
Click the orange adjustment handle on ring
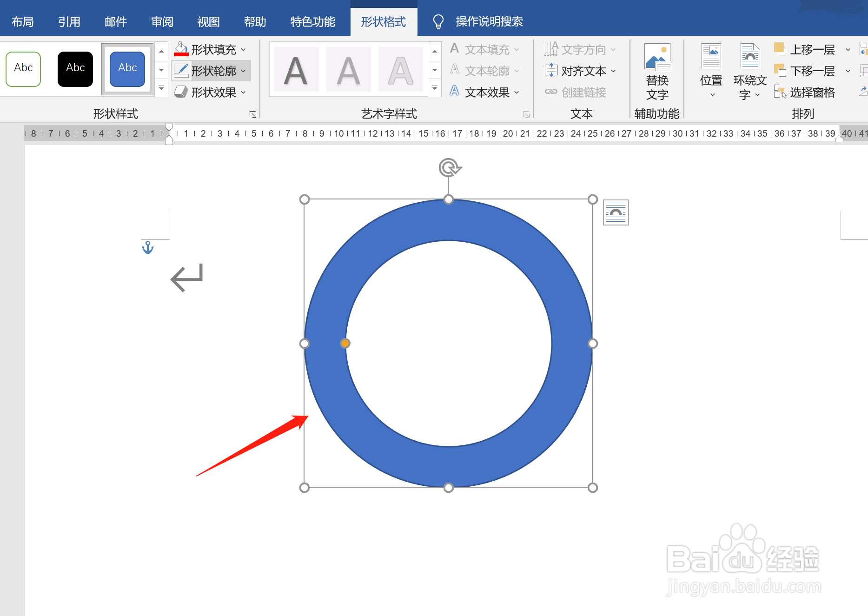(x=345, y=343)
